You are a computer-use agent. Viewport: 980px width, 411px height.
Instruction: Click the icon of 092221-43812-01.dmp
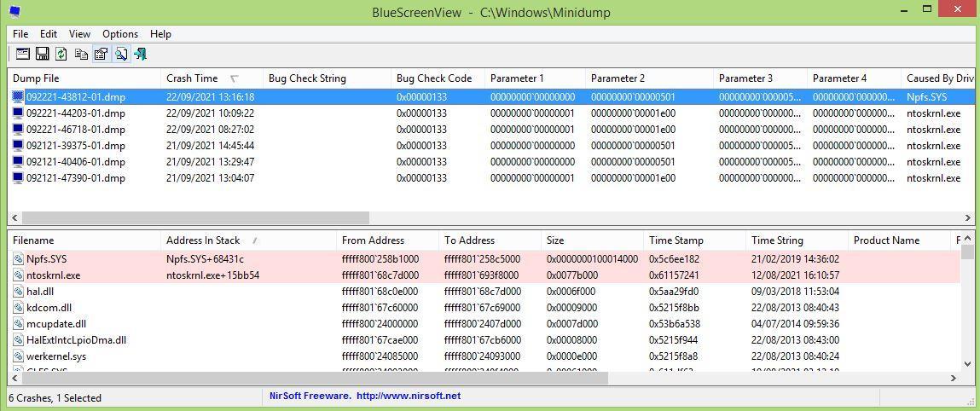(18, 97)
